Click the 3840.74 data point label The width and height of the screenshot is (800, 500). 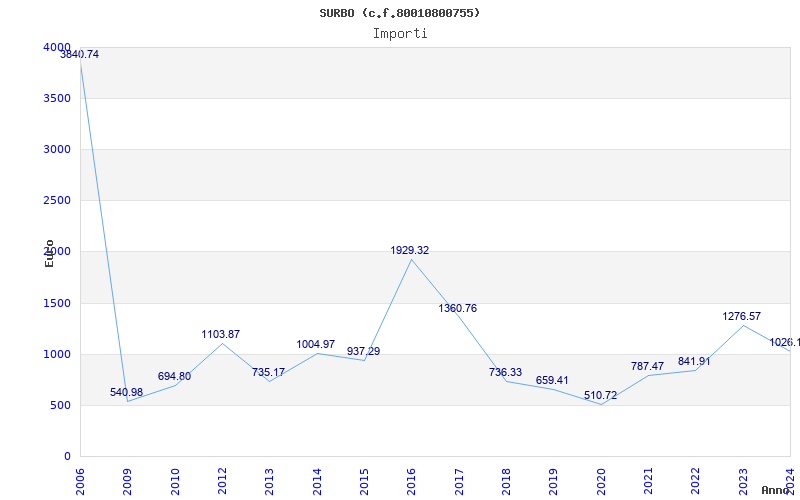pyautogui.click(x=79, y=55)
